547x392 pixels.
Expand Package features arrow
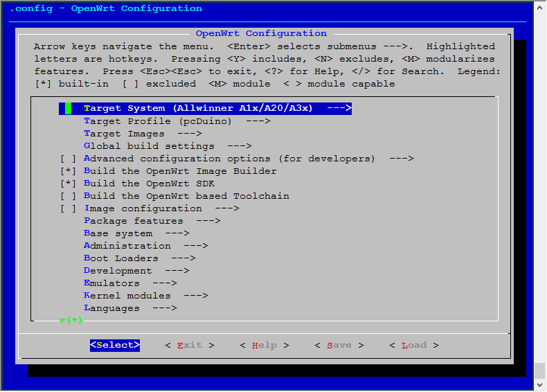click(x=208, y=221)
